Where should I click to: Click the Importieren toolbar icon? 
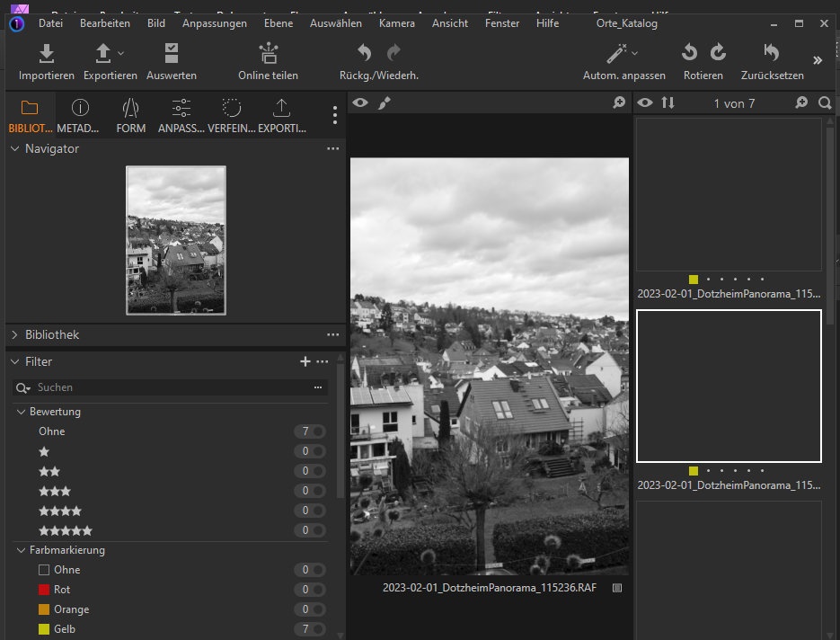point(47,54)
